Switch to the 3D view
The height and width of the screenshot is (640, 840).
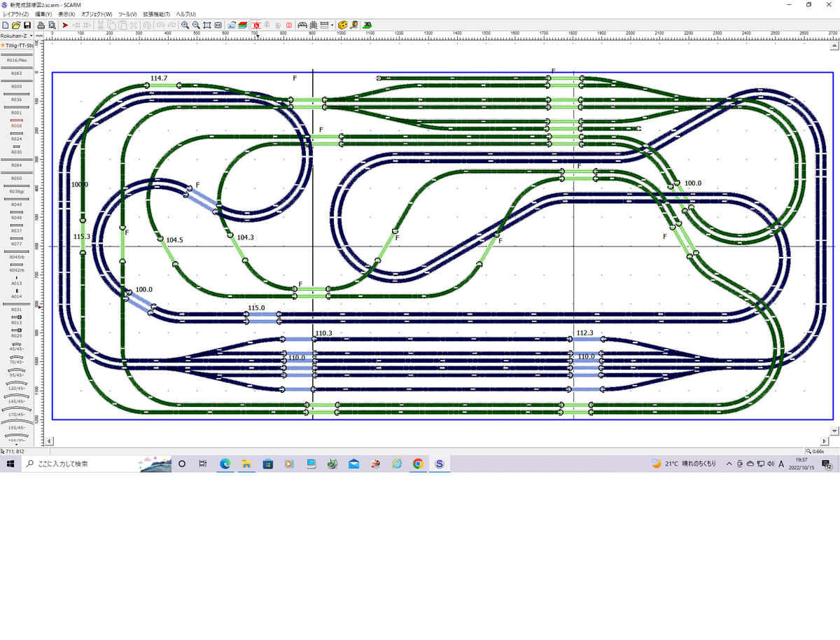[367, 25]
